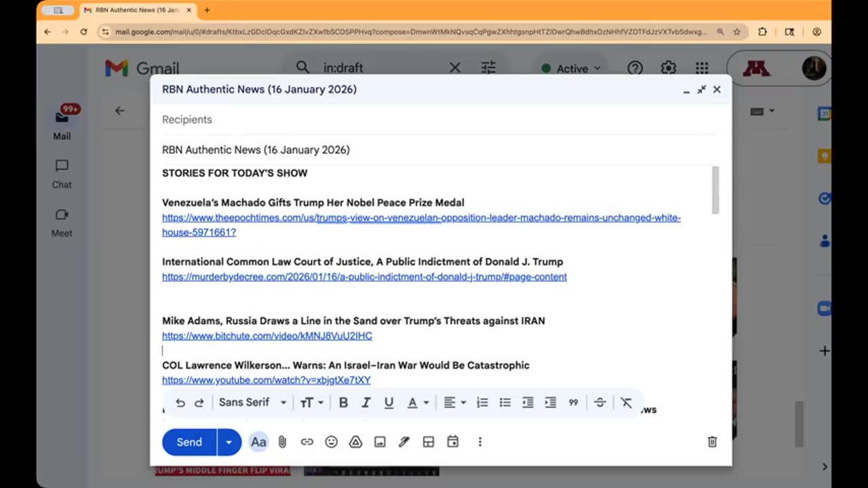868x488 pixels.
Task: Open Meet in Gmail sidebar
Action: point(62,222)
